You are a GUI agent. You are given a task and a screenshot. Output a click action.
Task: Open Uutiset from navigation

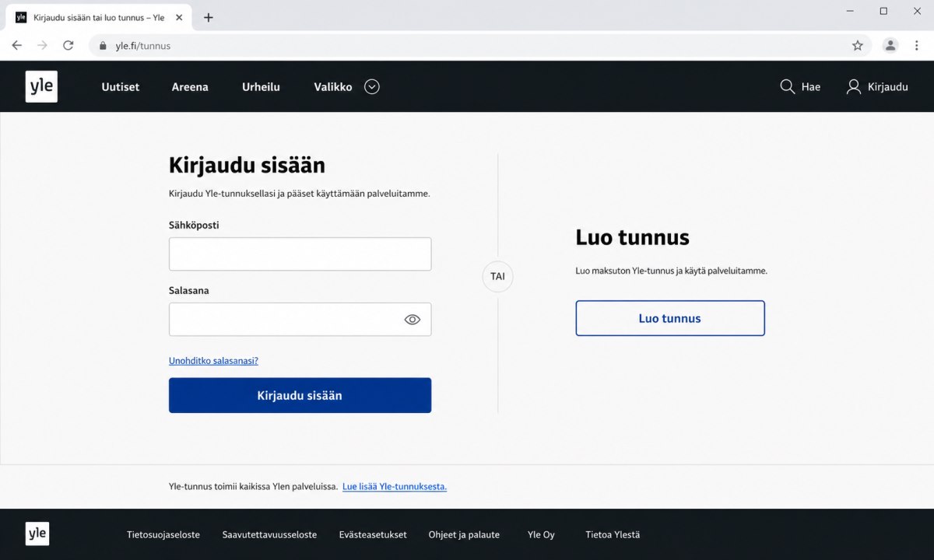[121, 87]
